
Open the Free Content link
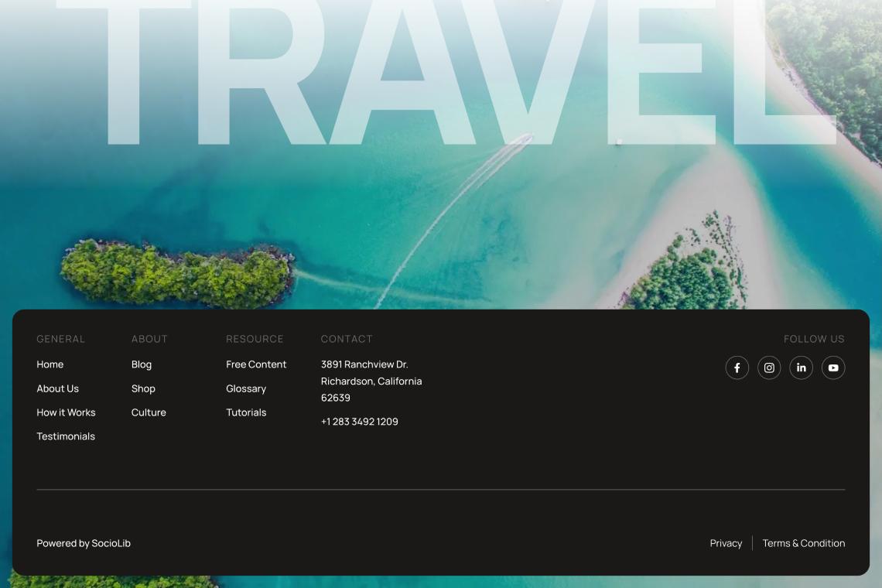[256, 364]
